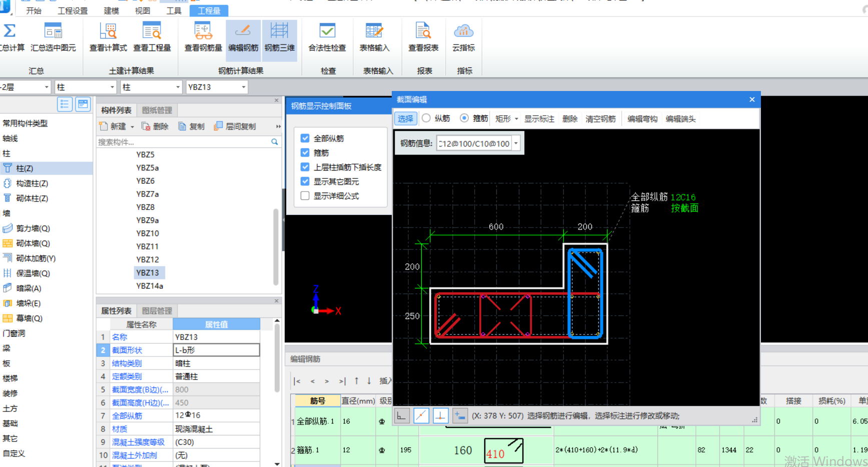Image resolution: width=868 pixels, height=467 pixels.
Task: Click 显示标注 in section editor
Action: pos(539,119)
